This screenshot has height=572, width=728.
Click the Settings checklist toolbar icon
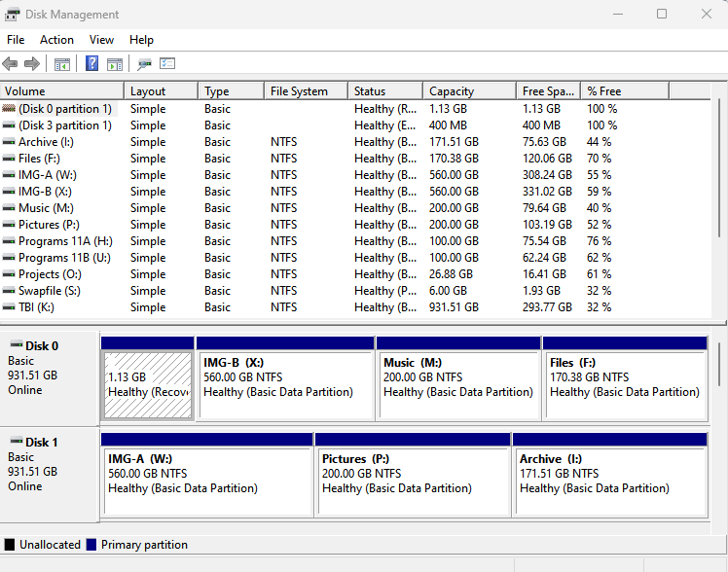tap(167, 63)
